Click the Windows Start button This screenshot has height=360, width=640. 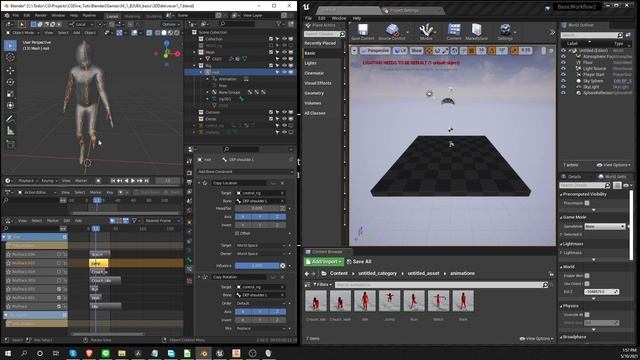click(x=8, y=353)
